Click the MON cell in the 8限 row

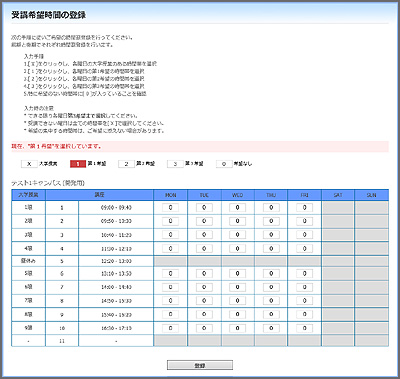170,314
